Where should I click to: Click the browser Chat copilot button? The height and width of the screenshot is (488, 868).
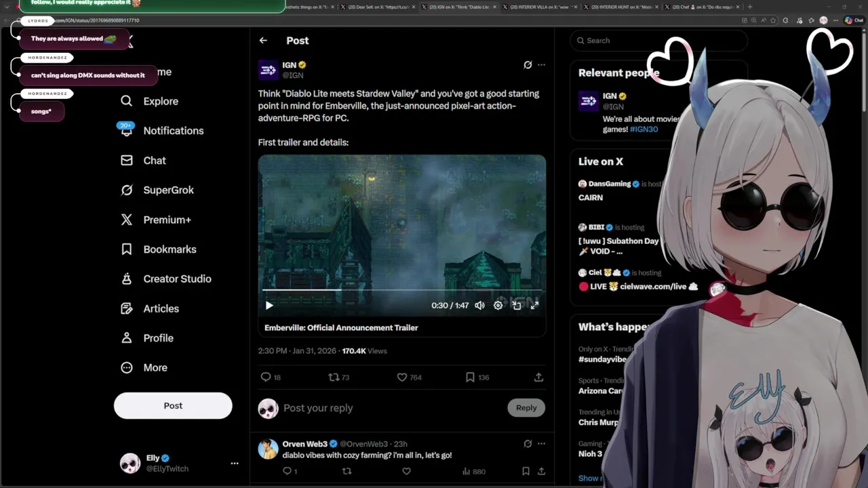click(x=853, y=20)
